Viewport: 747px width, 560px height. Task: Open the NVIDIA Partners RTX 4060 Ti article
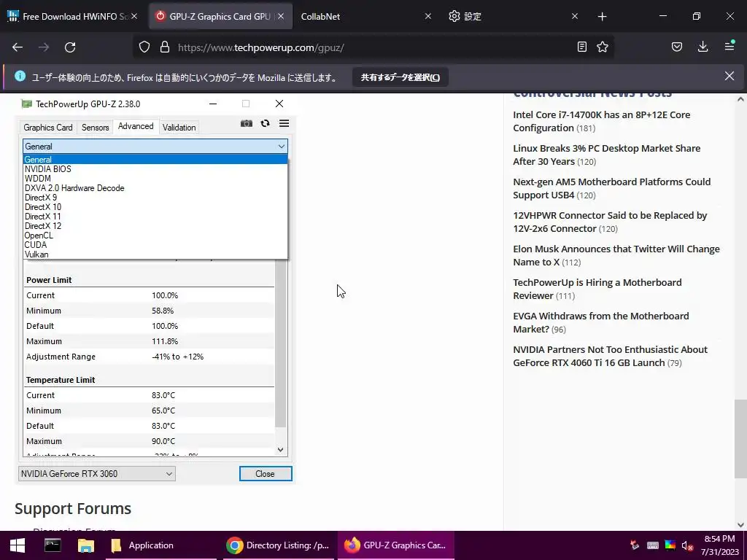point(610,356)
